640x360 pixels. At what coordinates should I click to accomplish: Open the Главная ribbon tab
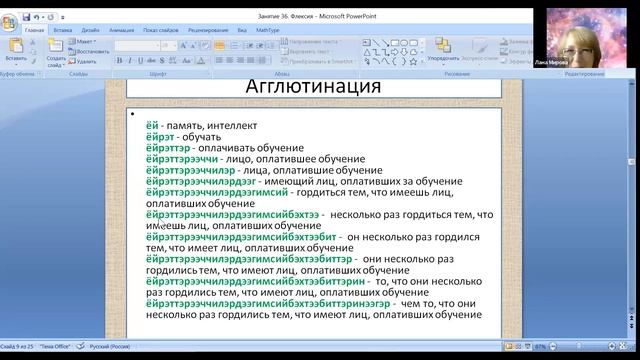click(x=34, y=30)
